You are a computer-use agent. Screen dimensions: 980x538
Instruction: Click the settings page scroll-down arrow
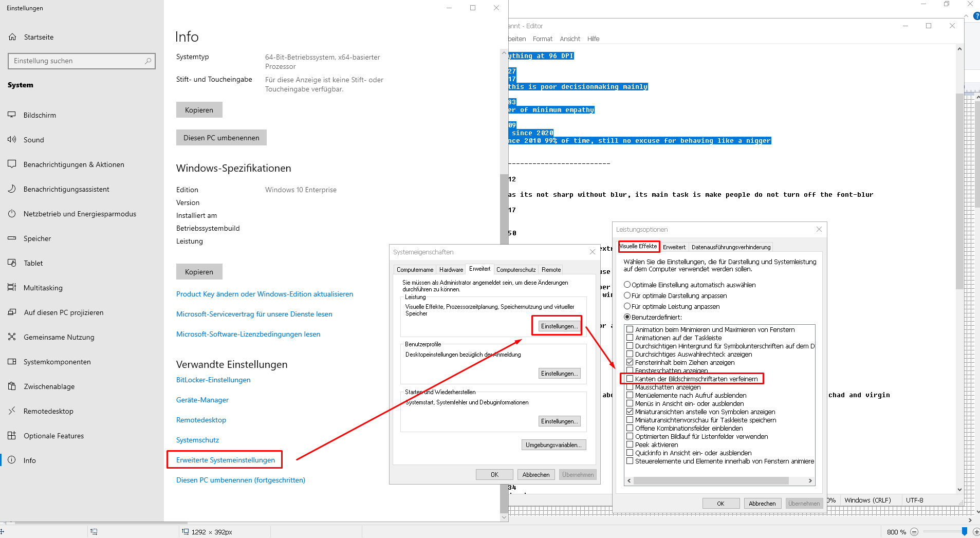point(504,517)
